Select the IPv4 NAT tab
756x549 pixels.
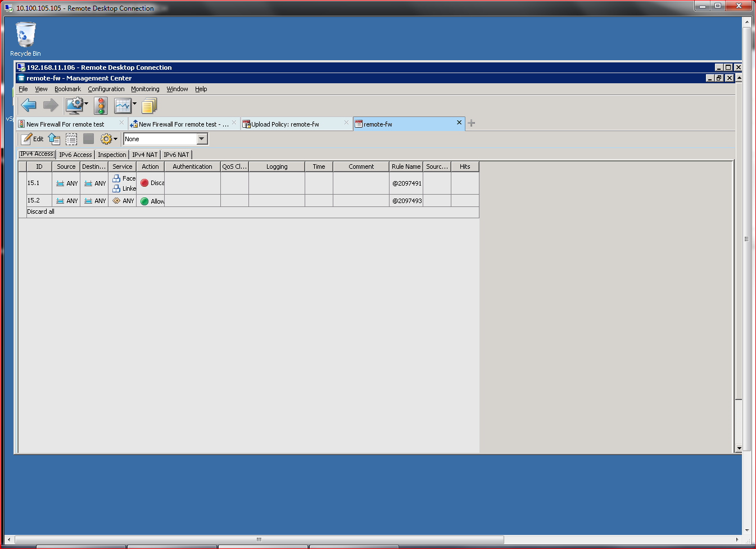click(x=145, y=155)
